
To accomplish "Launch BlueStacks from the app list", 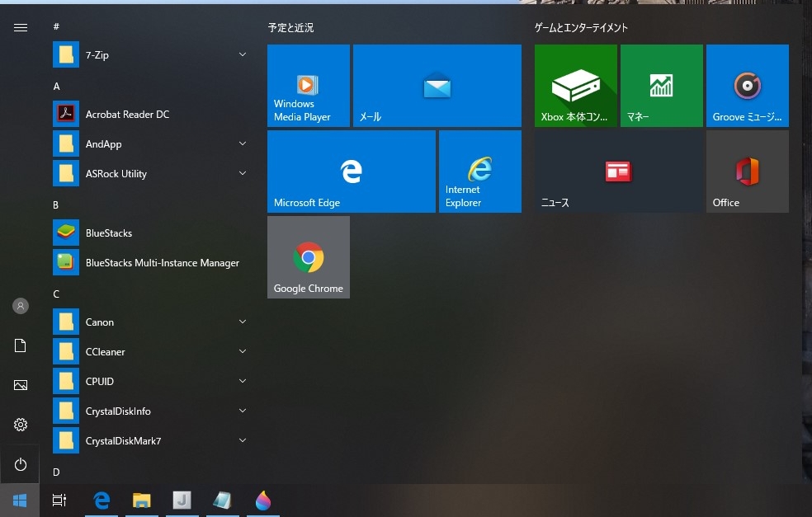I will (x=150, y=233).
